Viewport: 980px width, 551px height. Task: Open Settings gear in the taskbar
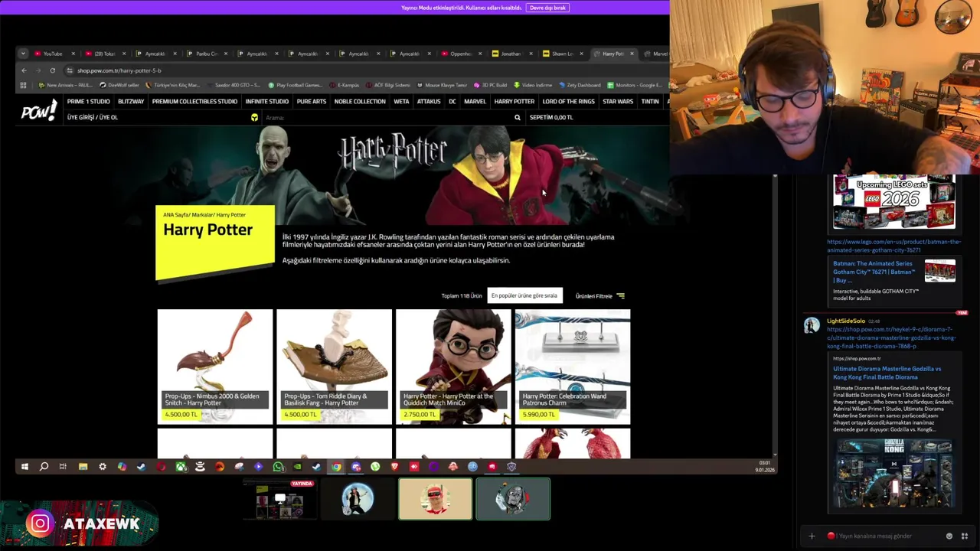pos(103,466)
